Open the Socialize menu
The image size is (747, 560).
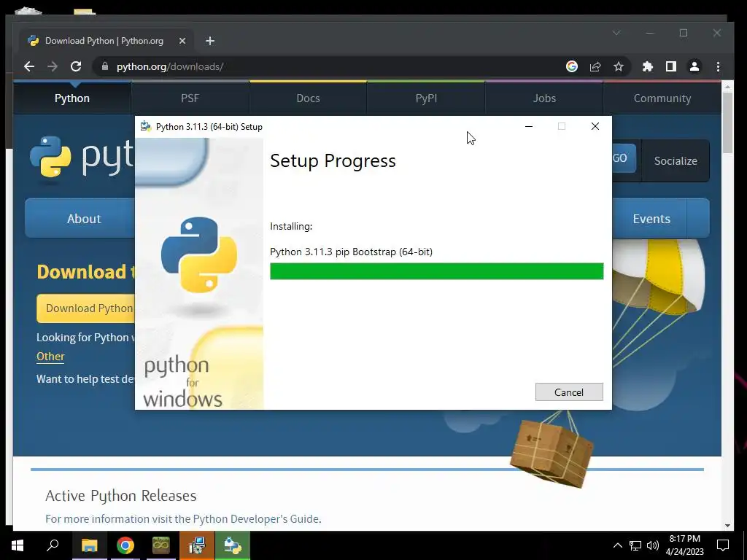click(676, 161)
